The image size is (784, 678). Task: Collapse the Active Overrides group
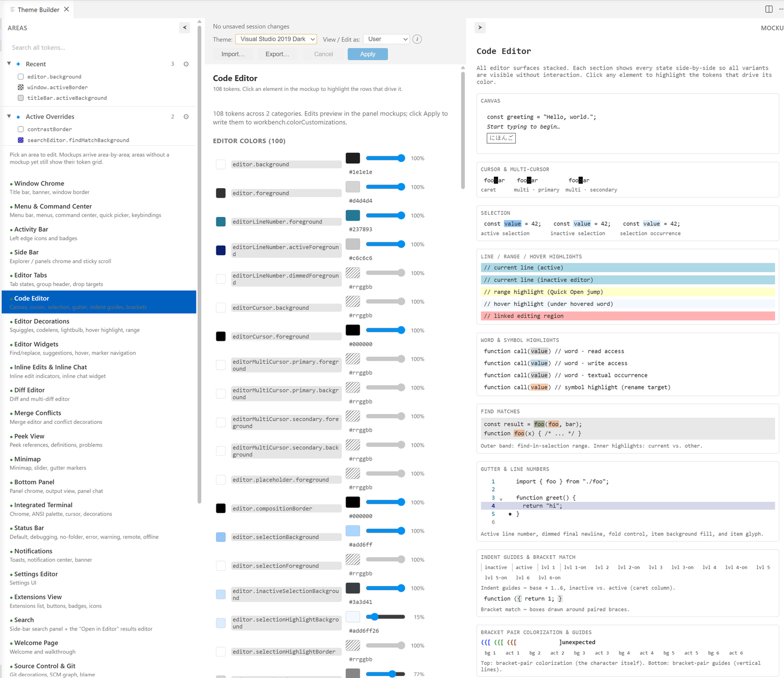(x=9, y=117)
